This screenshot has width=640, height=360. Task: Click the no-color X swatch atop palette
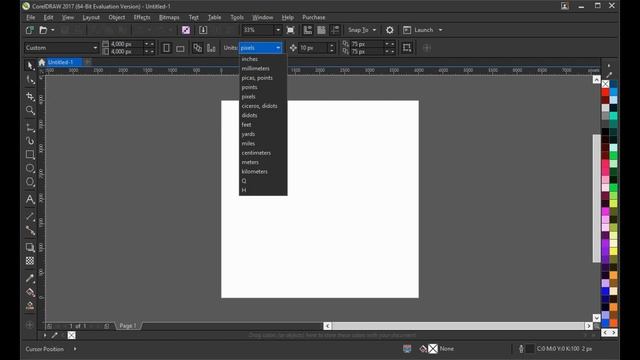[605, 84]
